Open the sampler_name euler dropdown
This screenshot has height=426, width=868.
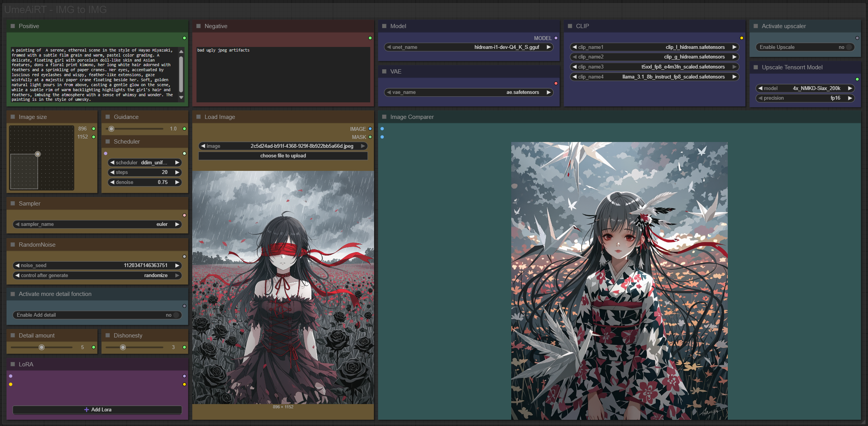click(97, 224)
